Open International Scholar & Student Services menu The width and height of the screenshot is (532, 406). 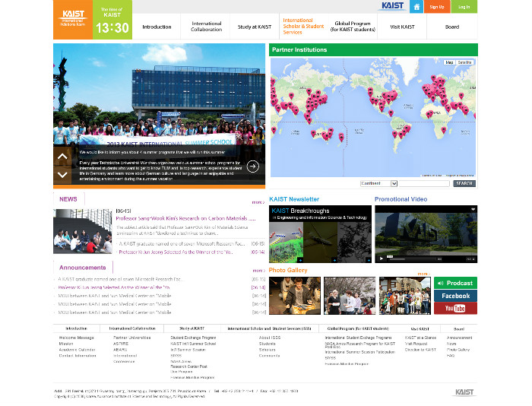coord(303,27)
